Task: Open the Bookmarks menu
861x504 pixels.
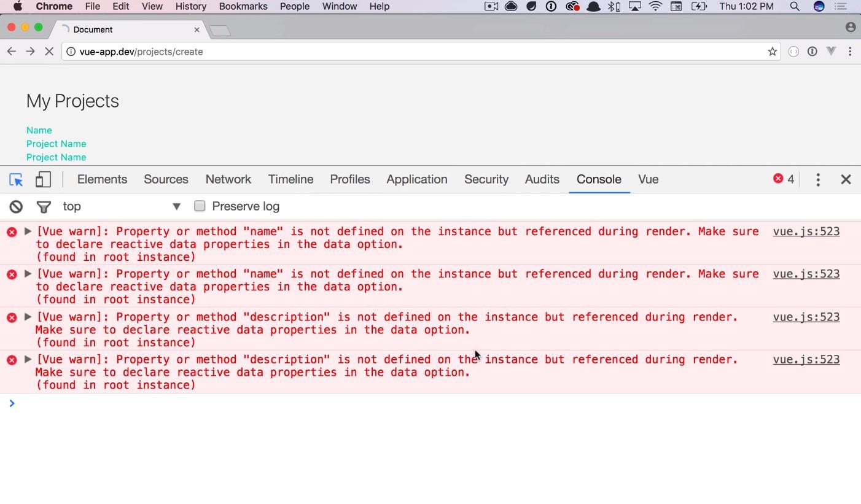Action: 243,6
